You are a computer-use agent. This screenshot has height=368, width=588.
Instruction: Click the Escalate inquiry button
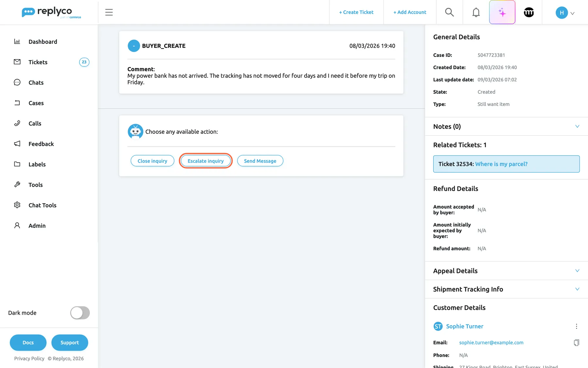click(205, 161)
